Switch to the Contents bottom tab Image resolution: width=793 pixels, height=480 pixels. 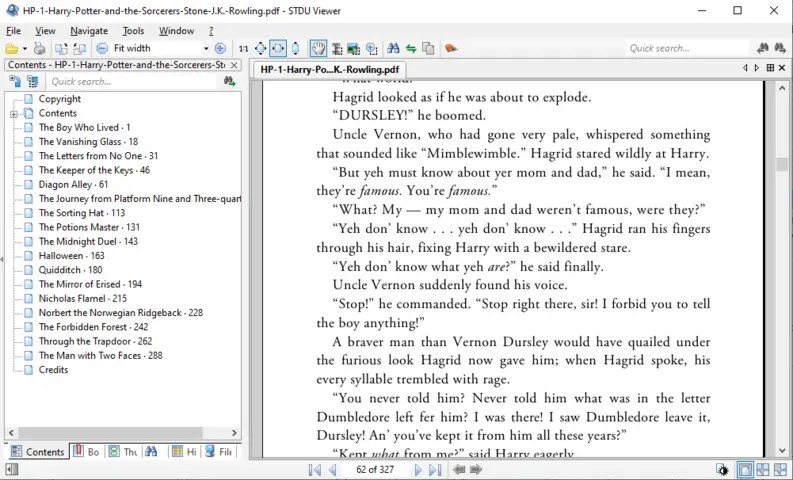tap(37, 451)
